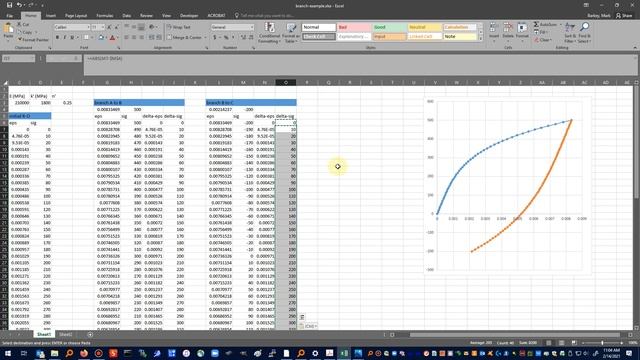Apply the Normal cell style
This screenshot has height=360, width=640.
point(319,27)
